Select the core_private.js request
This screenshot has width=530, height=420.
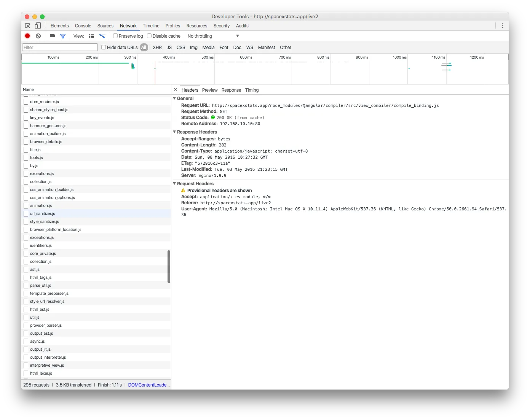[96, 253]
